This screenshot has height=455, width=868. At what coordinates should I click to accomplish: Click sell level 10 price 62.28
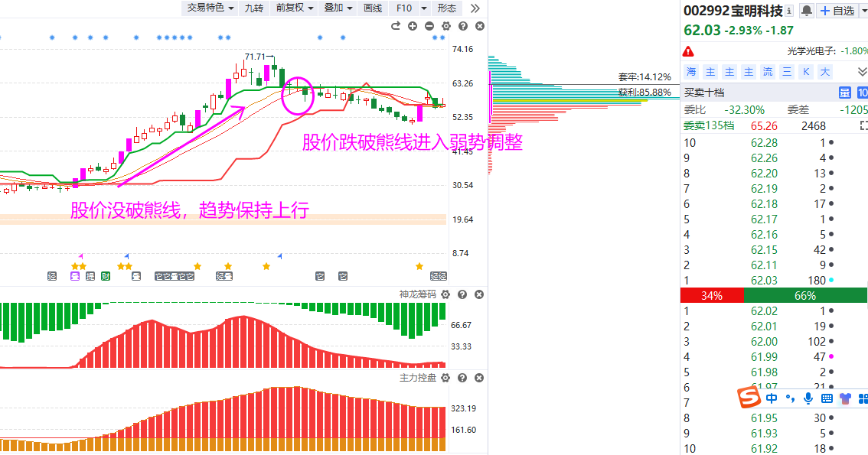764,143
